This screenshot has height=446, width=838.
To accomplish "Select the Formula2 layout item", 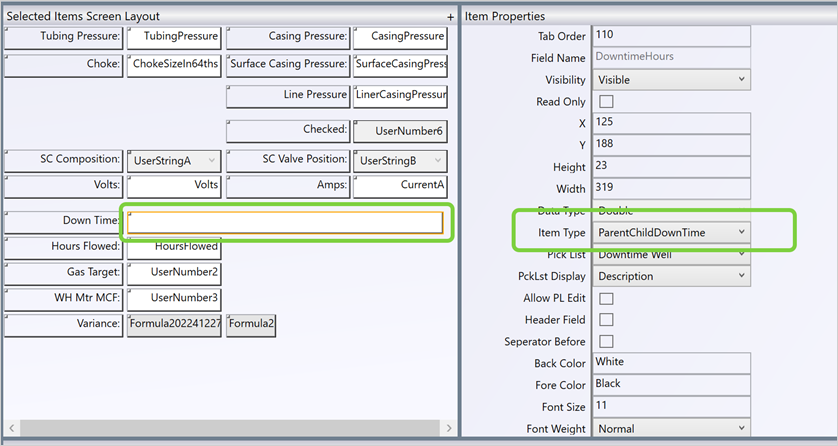I will pos(251,324).
